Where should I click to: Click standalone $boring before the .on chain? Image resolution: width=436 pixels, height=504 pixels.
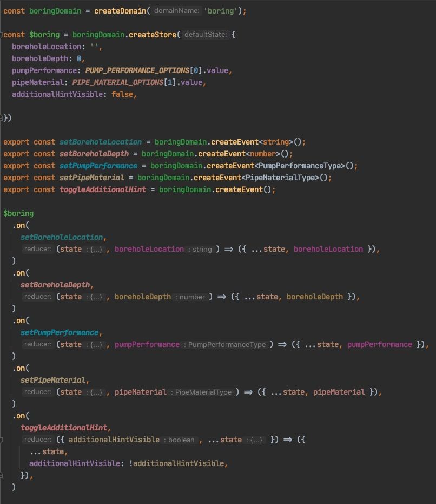(x=18, y=213)
